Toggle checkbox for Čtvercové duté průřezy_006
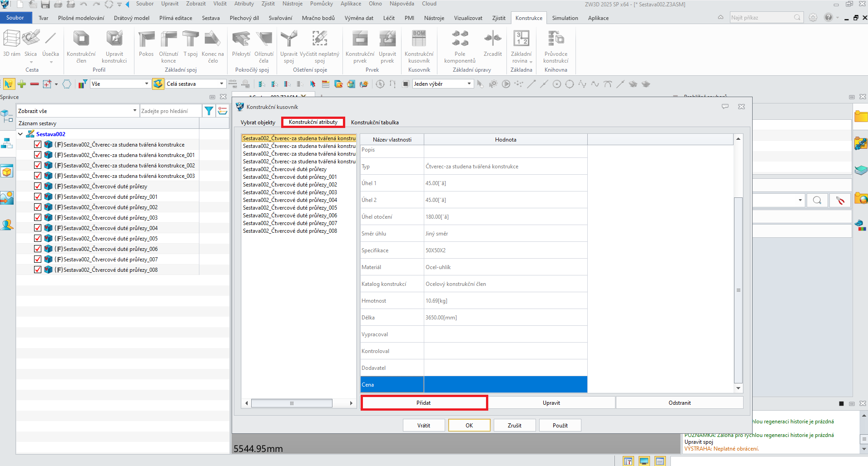The width and height of the screenshot is (868, 466). click(x=38, y=249)
